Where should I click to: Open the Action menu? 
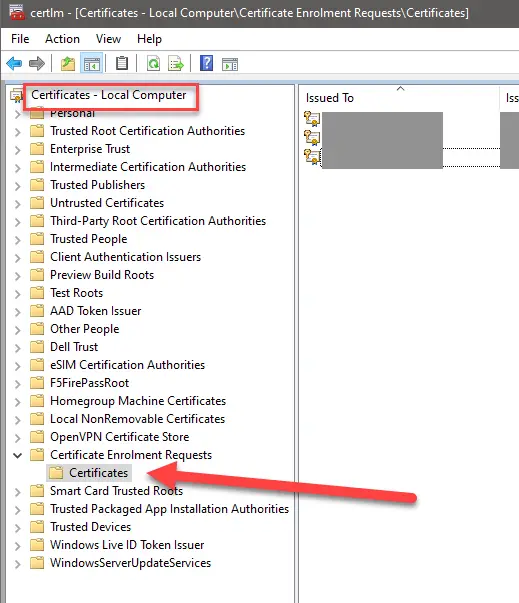[x=62, y=39]
